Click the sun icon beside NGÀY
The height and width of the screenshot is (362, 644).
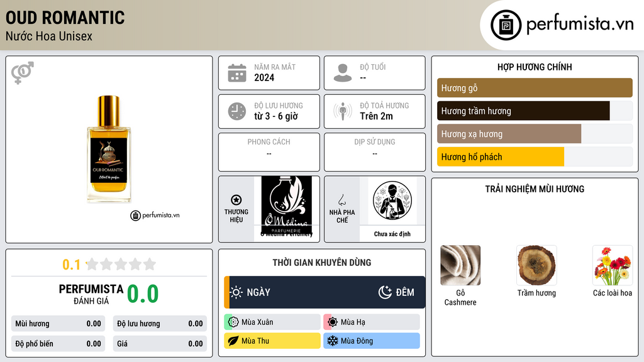click(236, 292)
